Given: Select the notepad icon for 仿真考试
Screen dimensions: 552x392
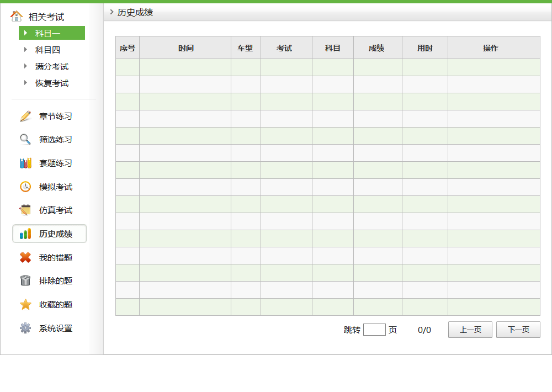Looking at the screenshot, I should (x=24, y=210).
